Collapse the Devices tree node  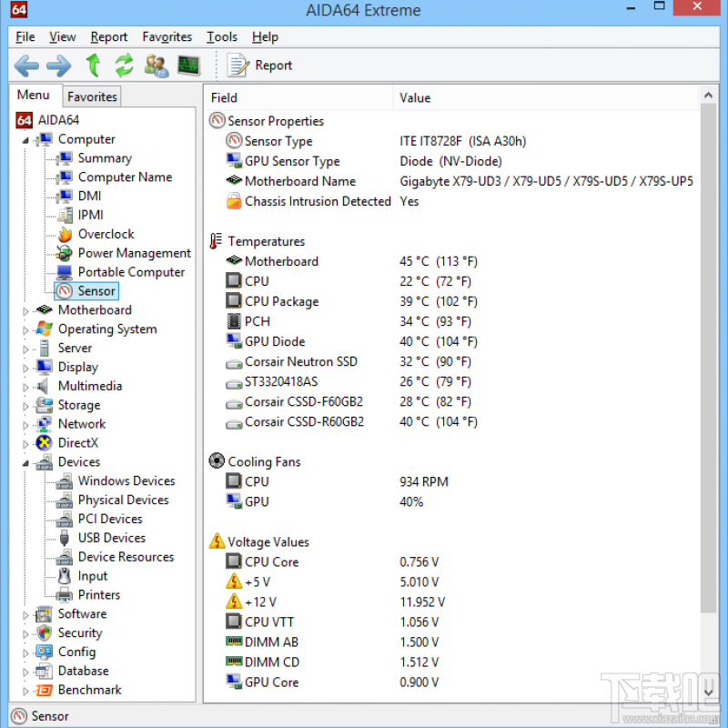tap(25, 462)
